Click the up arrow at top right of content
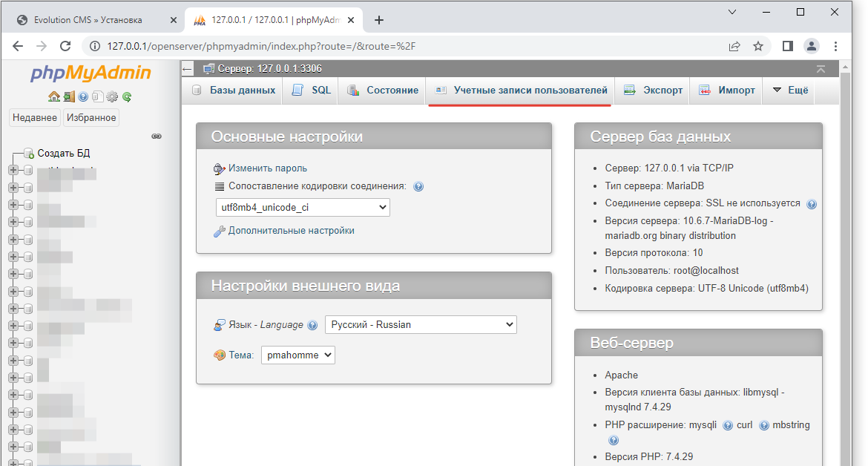868x466 pixels. tap(820, 68)
